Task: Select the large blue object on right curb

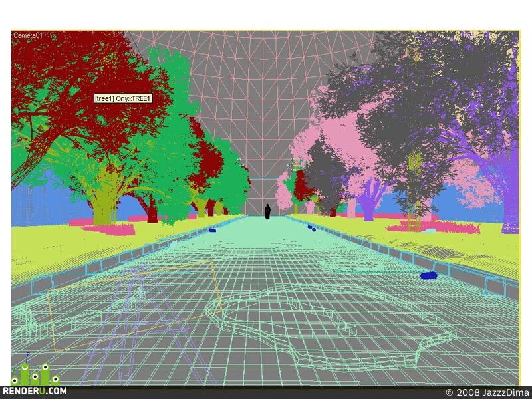Action: point(429,276)
